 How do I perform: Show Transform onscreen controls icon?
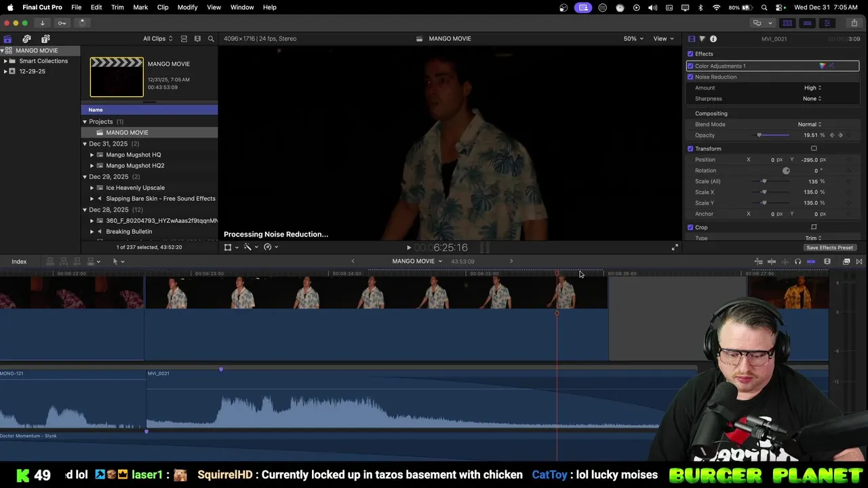point(814,148)
